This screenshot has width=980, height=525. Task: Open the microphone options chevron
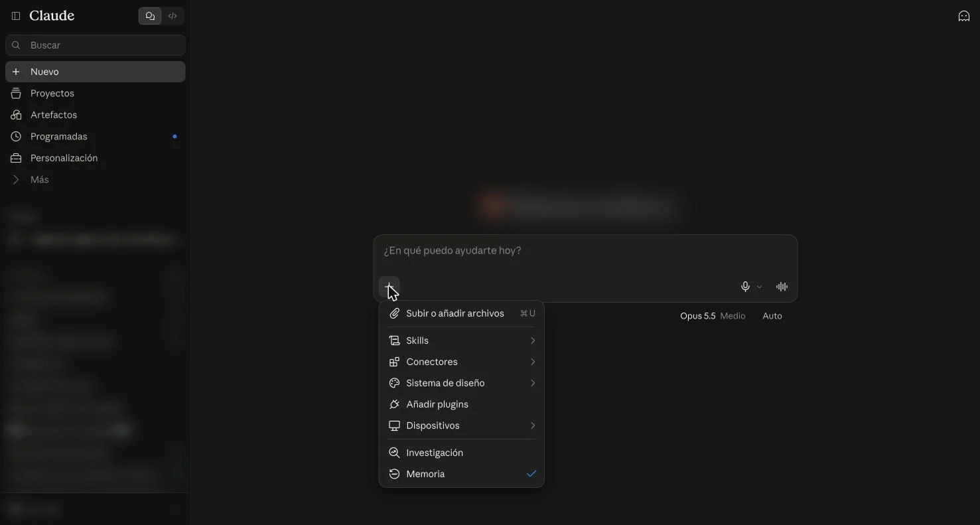(x=760, y=287)
